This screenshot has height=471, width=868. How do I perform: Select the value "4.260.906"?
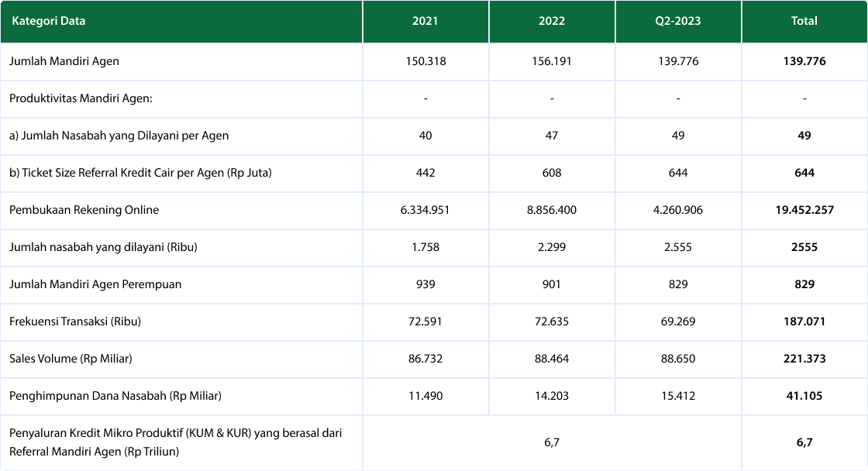coord(678,210)
